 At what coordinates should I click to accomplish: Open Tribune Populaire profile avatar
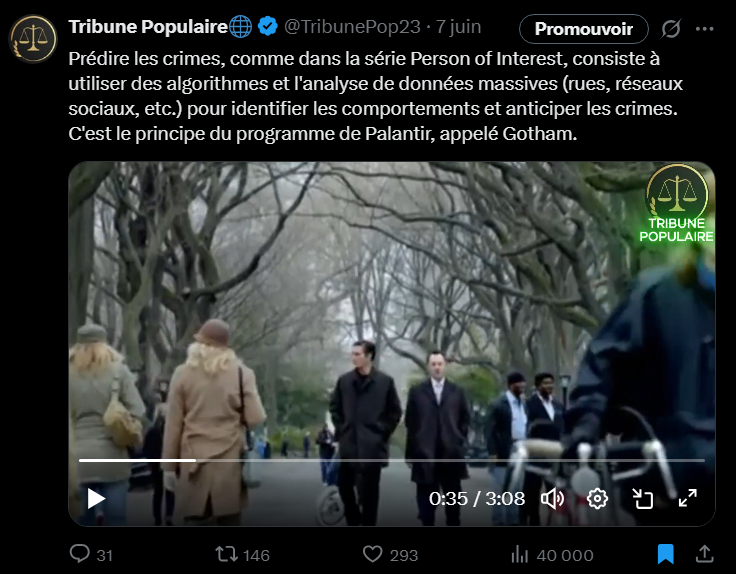coord(33,39)
